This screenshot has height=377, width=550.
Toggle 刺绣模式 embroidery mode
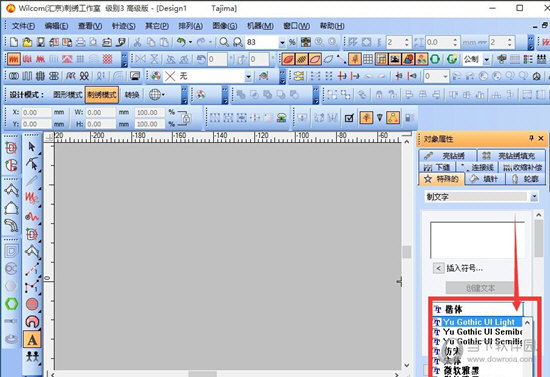[102, 95]
